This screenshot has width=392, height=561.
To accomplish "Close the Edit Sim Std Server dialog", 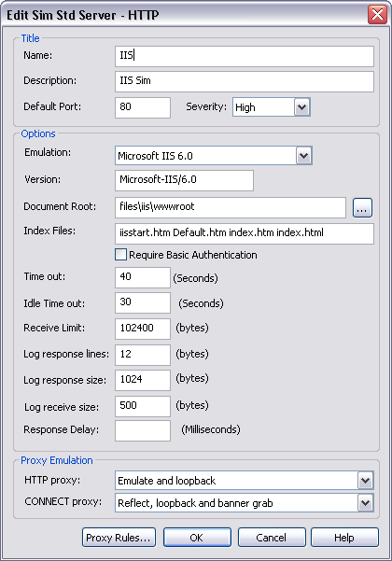I will coord(377,15).
